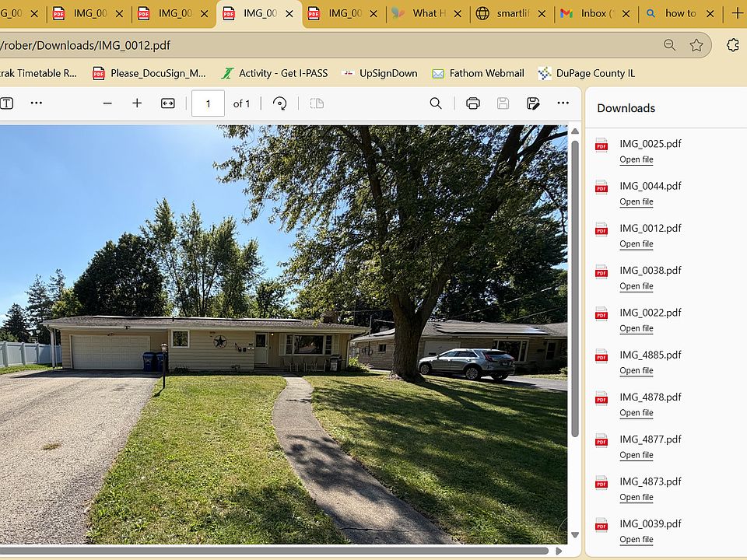
Task: Click the zoom out minus button
Action: pos(107,103)
